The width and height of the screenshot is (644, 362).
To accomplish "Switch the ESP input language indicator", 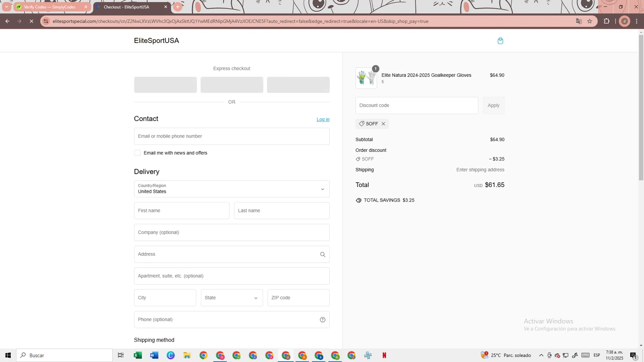I will click(x=597, y=355).
